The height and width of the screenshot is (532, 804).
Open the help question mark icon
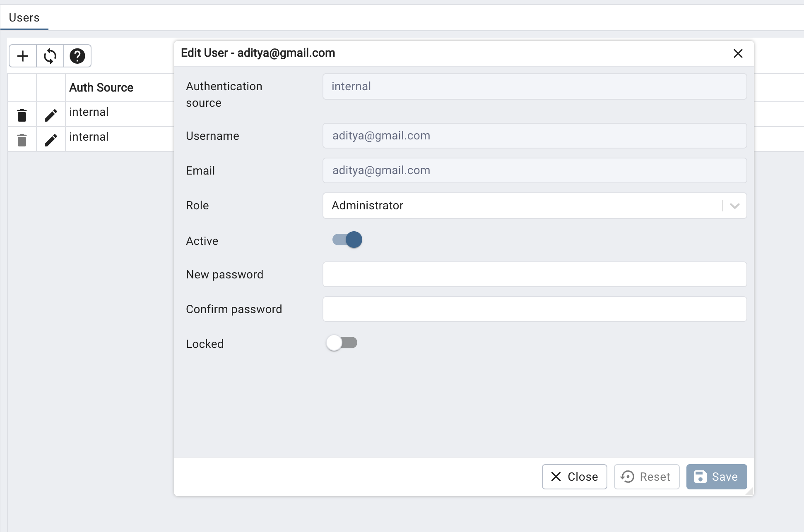[77, 56]
